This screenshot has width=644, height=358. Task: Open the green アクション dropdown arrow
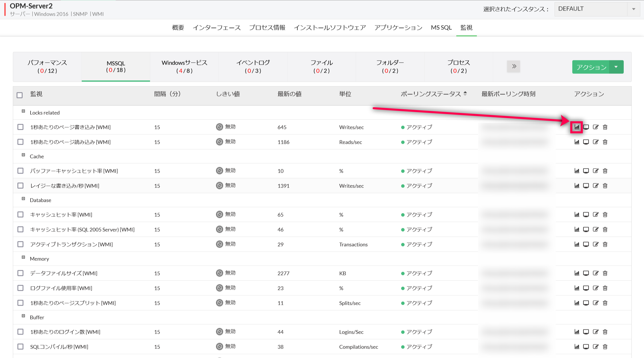coord(616,67)
